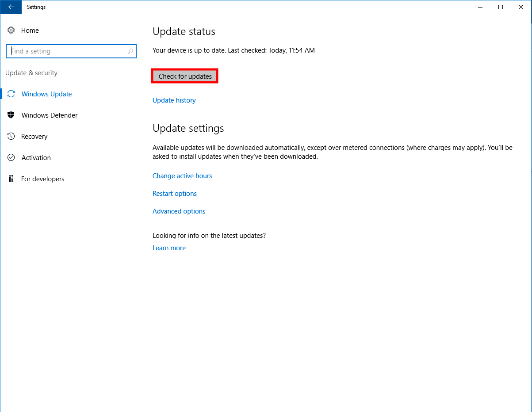Maximize the Settings window
The image size is (532, 412).
tap(501, 7)
